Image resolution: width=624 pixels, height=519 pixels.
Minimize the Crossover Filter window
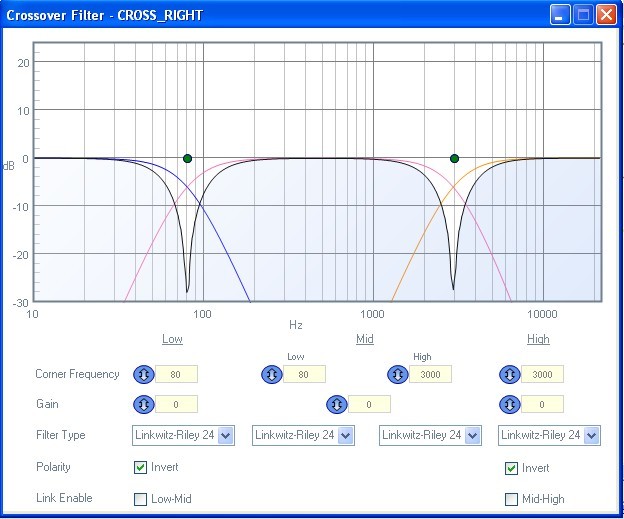[560, 15]
